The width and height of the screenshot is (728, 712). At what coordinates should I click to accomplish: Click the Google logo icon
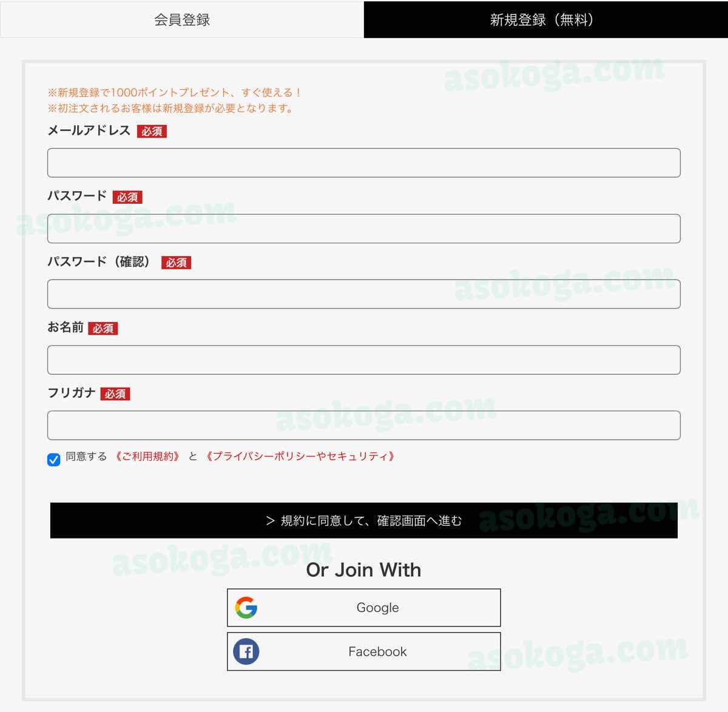point(246,608)
